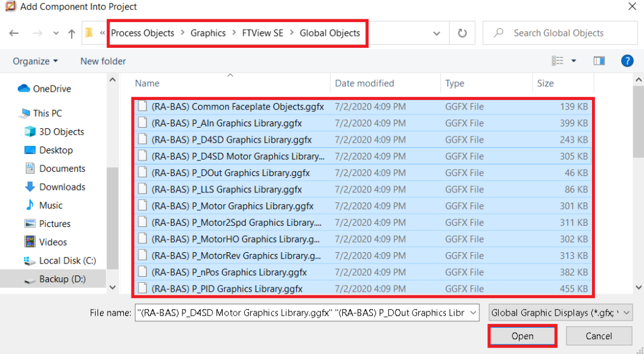
Task: Open the Pictures folder in sidebar
Action: pos(47,224)
